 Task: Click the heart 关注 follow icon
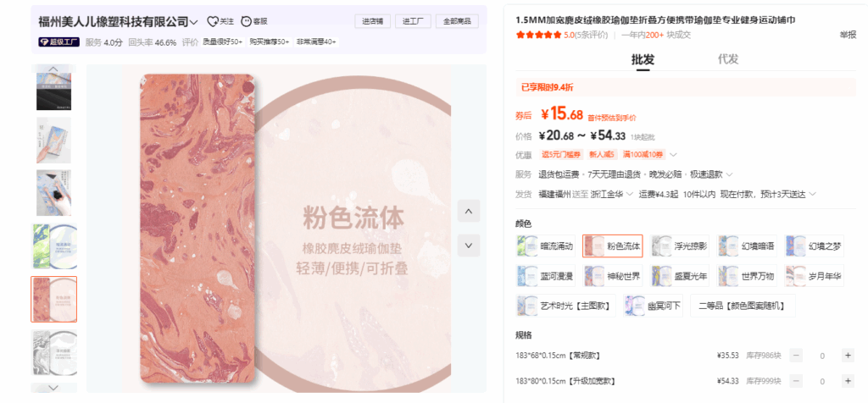pos(213,21)
